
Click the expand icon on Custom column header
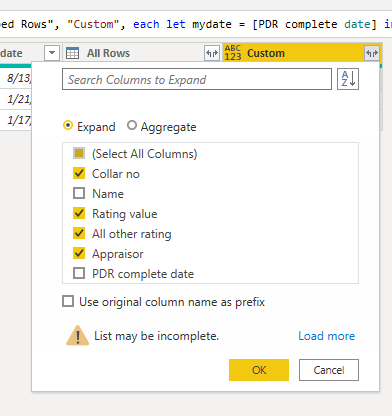(372, 53)
